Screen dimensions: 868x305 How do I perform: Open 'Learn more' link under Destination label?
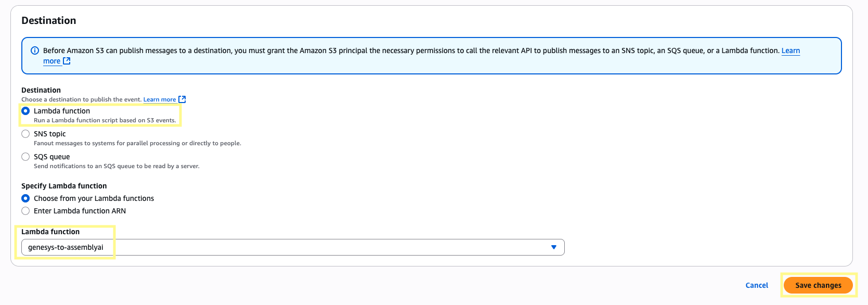pos(160,99)
